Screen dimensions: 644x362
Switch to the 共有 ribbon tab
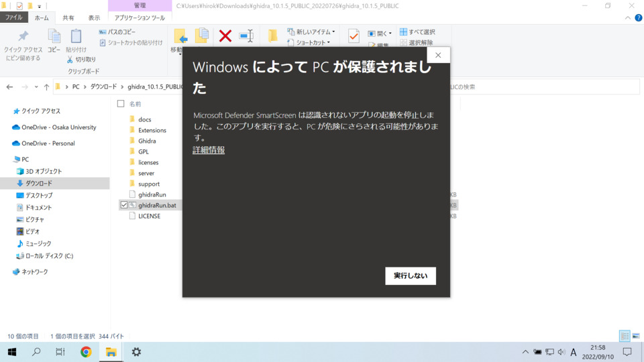pos(68,18)
